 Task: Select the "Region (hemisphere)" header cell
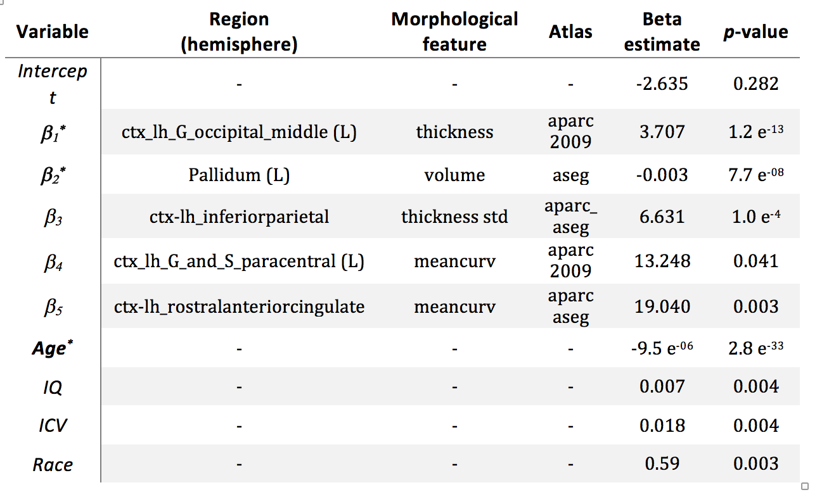[x=239, y=32]
